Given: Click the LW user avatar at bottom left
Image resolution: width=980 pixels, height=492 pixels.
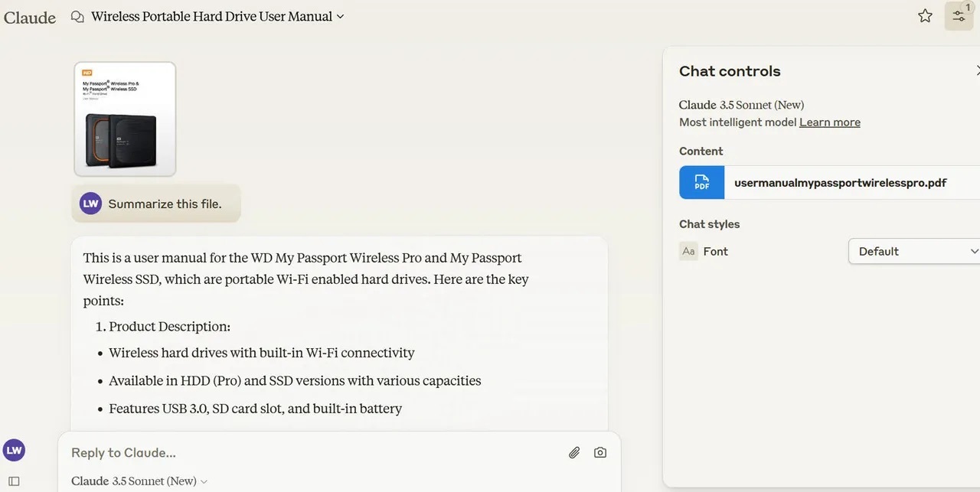Looking at the screenshot, I should [x=14, y=450].
